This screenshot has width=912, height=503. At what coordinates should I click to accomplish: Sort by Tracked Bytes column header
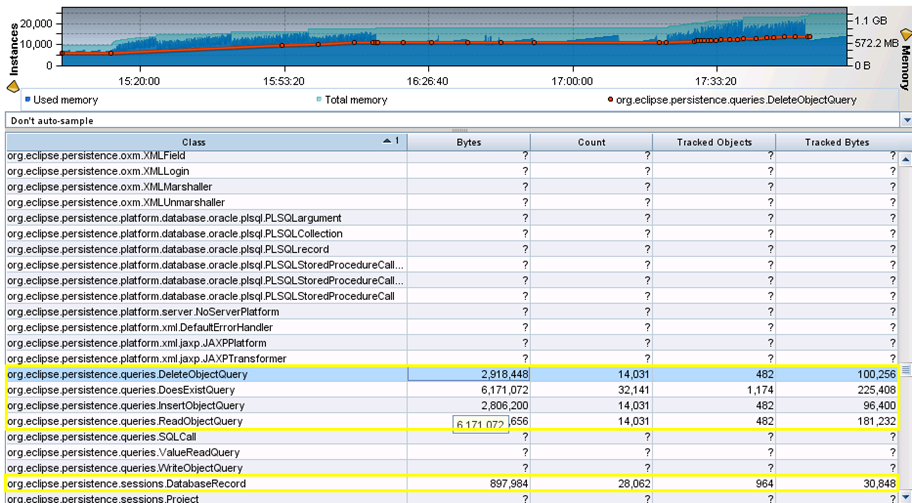[837, 142]
